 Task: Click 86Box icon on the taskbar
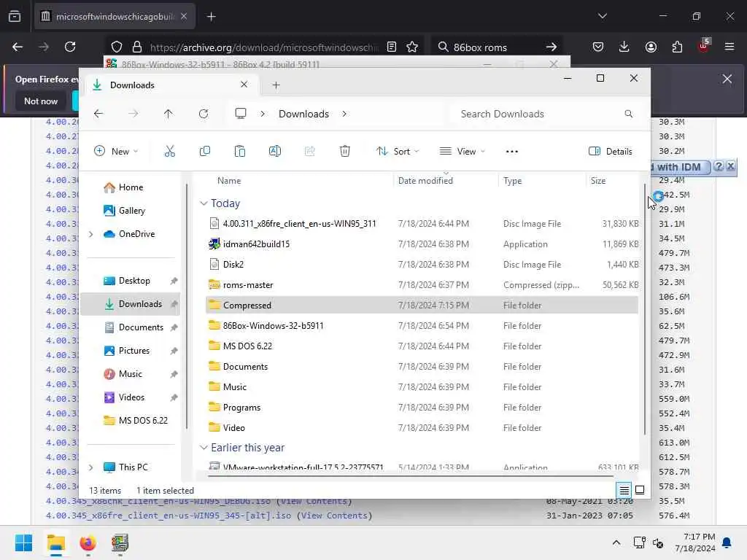(x=120, y=542)
